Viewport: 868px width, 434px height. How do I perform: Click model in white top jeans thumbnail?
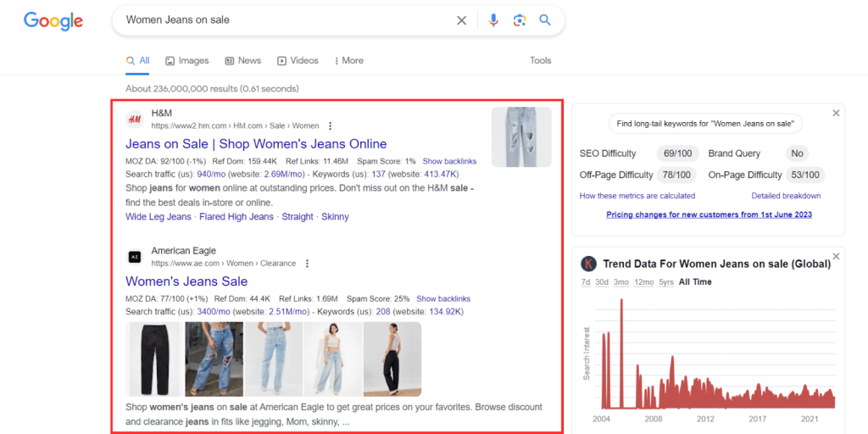click(x=333, y=359)
